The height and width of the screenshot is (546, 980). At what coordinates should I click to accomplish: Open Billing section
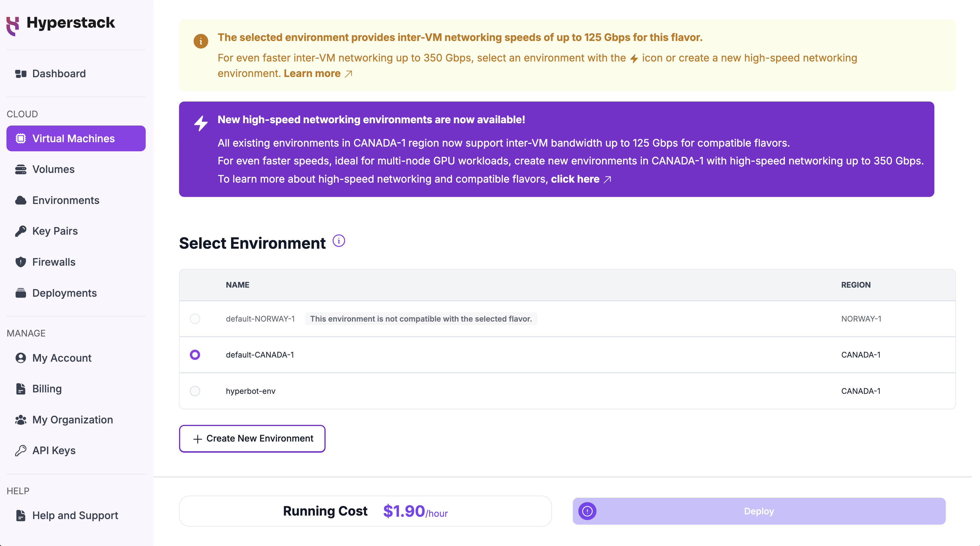tap(47, 388)
